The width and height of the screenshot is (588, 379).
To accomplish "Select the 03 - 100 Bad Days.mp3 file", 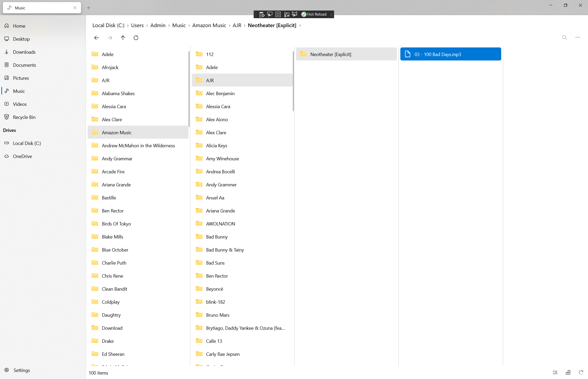I will tap(451, 54).
